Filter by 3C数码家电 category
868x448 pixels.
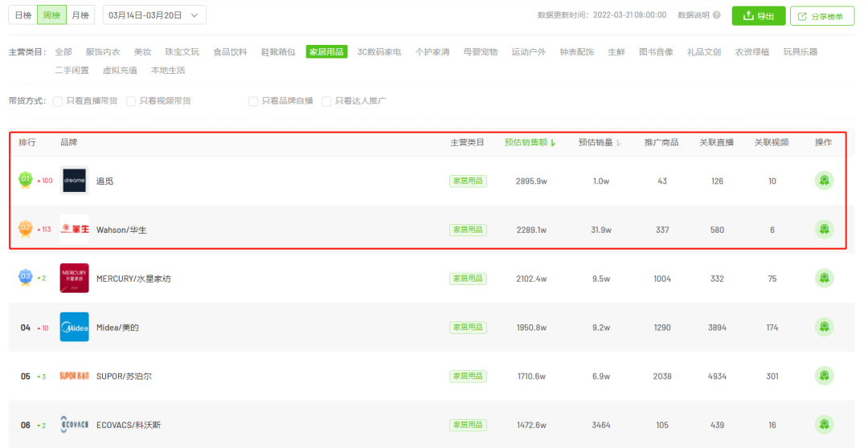click(x=379, y=52)
